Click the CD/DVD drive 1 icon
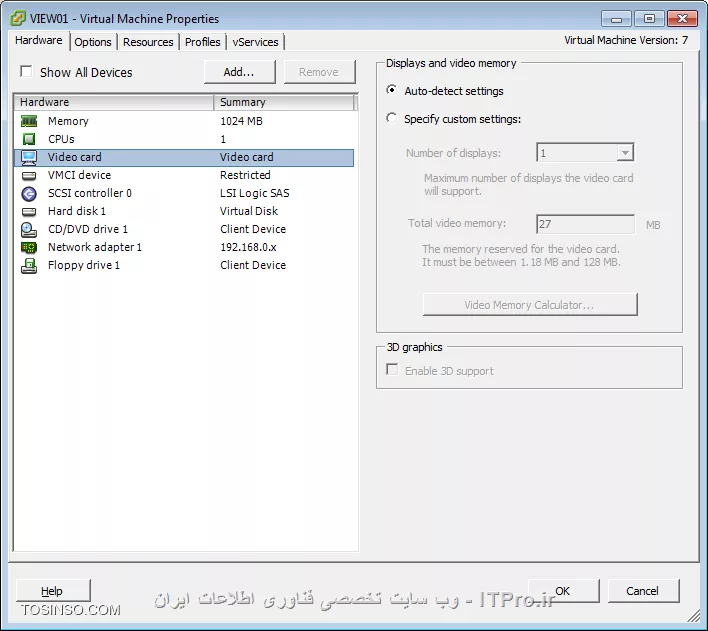The height and width of the screenshot is (631, 708). pyautogui.click(x=29, y=229)
